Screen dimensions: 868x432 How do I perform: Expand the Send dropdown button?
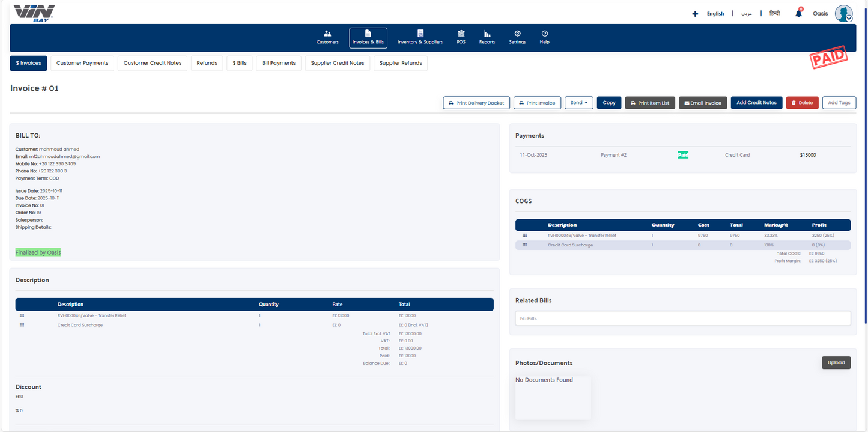coord(578,103)
